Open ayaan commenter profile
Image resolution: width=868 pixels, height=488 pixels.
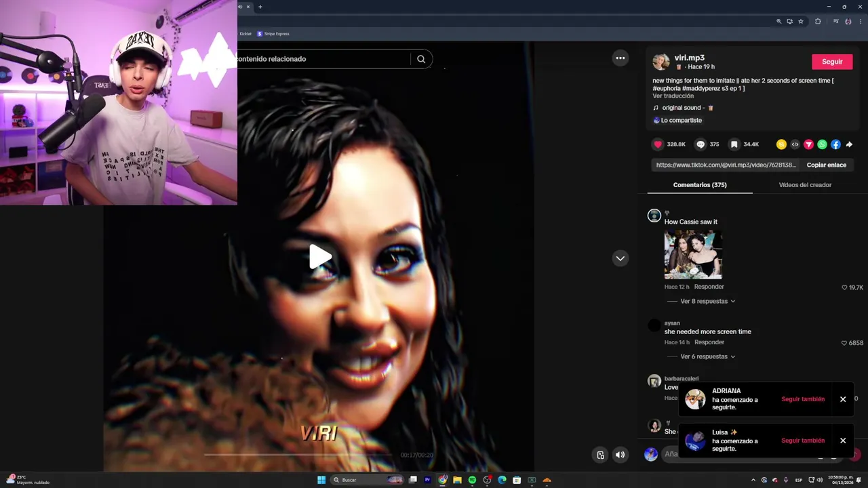coord(672,323)
